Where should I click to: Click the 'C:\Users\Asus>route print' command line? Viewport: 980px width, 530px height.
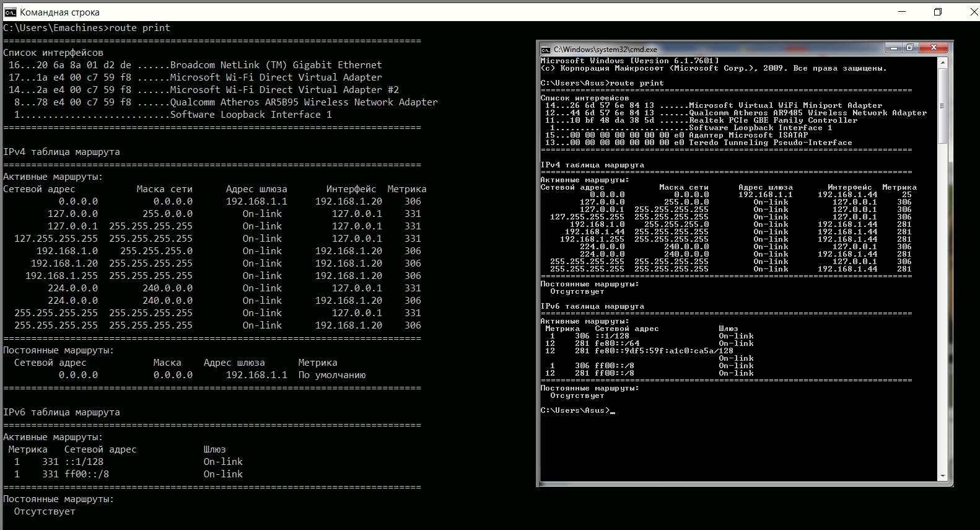pos(602,83)
